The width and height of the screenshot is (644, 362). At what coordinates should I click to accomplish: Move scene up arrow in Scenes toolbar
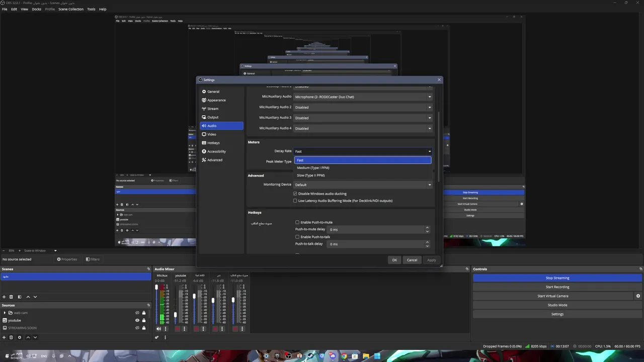pos(28,297)
